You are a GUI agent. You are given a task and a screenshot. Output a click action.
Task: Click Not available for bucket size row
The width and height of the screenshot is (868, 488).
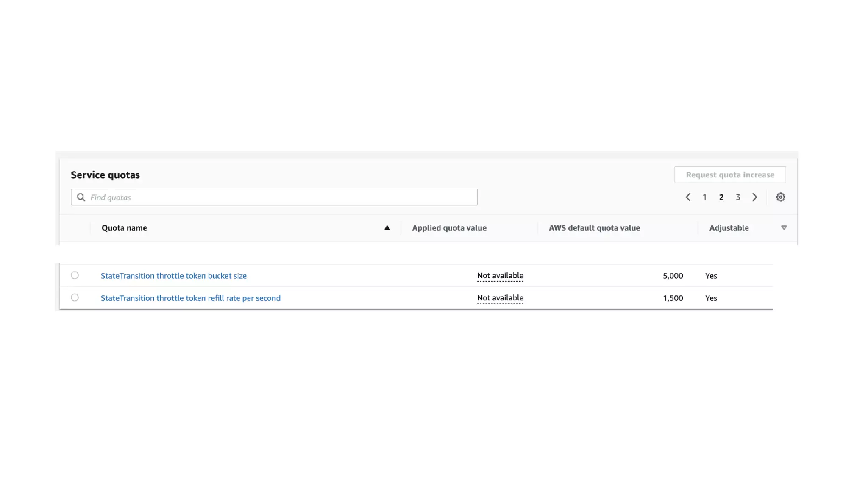click(500, 276)
